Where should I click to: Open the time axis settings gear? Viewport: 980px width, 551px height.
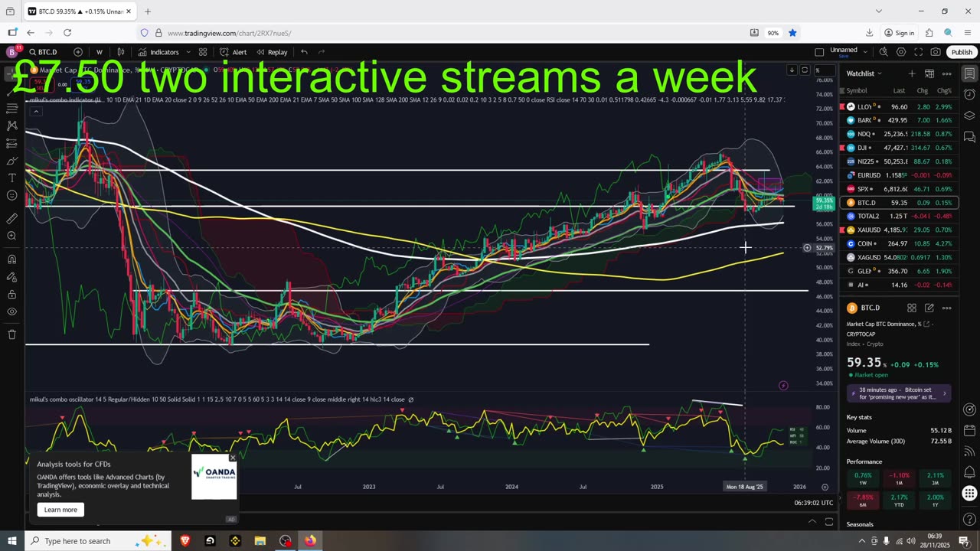coord(825,487)
